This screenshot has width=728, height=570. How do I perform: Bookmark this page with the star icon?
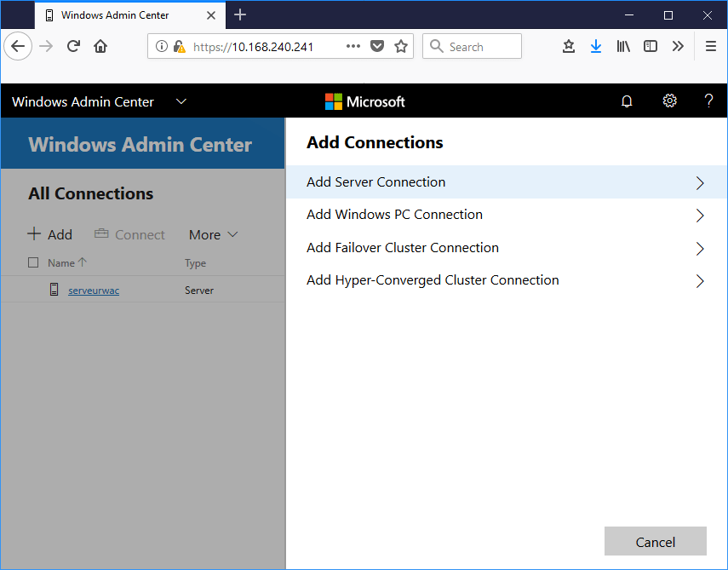401,46
